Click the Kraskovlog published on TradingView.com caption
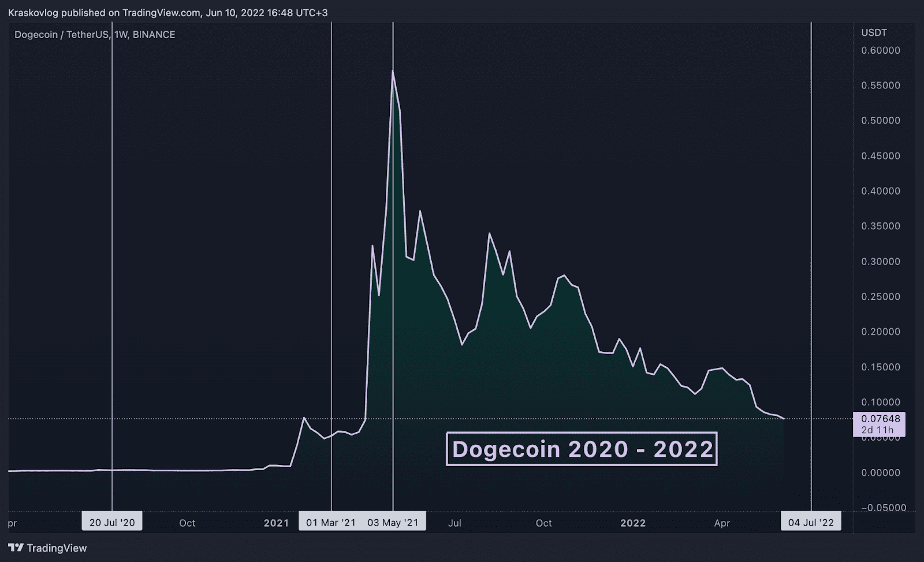 (167, 13)
